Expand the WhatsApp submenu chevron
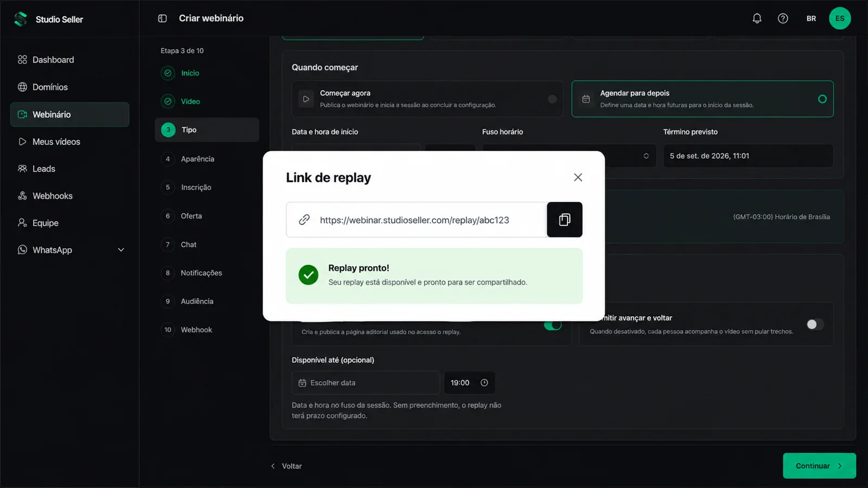 (x=121, y=250)
